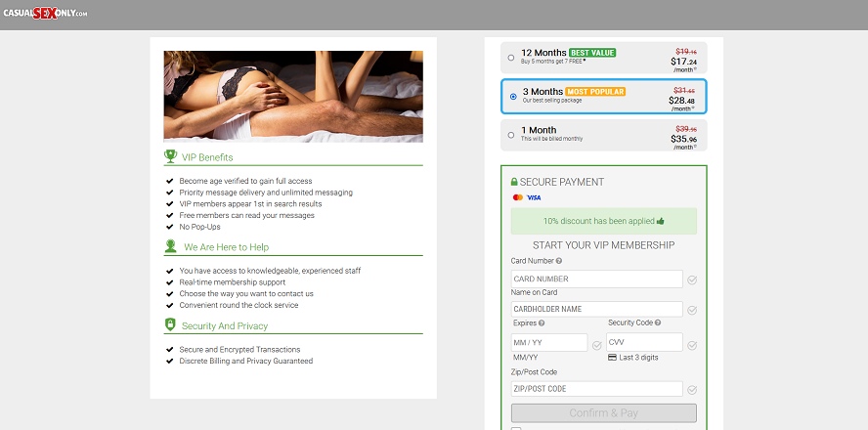
Task: Click the validation check icon beside expiry field
Action: (x=596, y=345)
